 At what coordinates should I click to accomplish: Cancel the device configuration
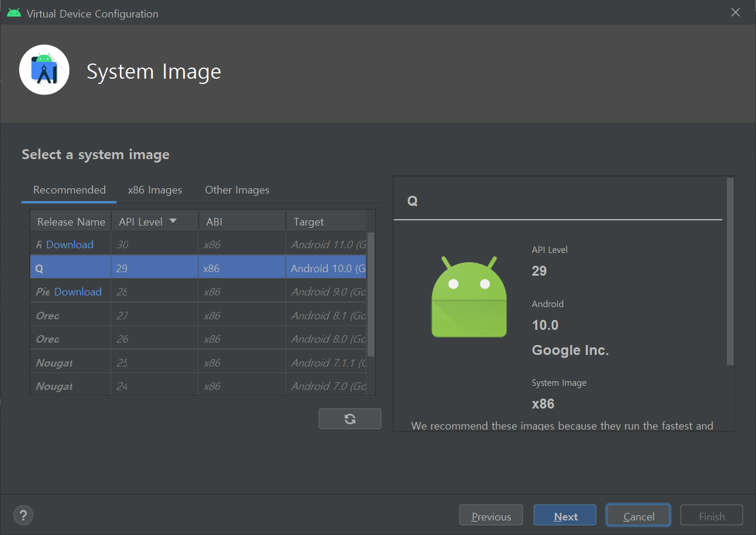point(638,516)
